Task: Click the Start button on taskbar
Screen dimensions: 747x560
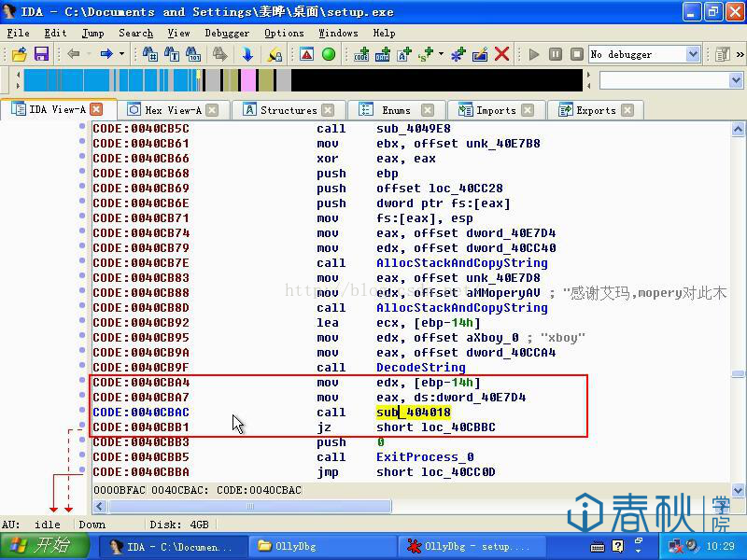Action: pyautogui.click(x=45, y=546)
